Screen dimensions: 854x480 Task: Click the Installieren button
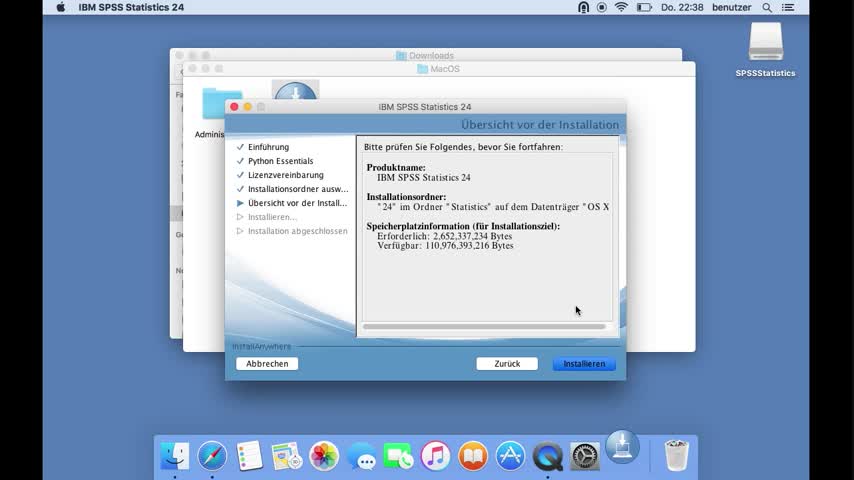tap(584, 364)
